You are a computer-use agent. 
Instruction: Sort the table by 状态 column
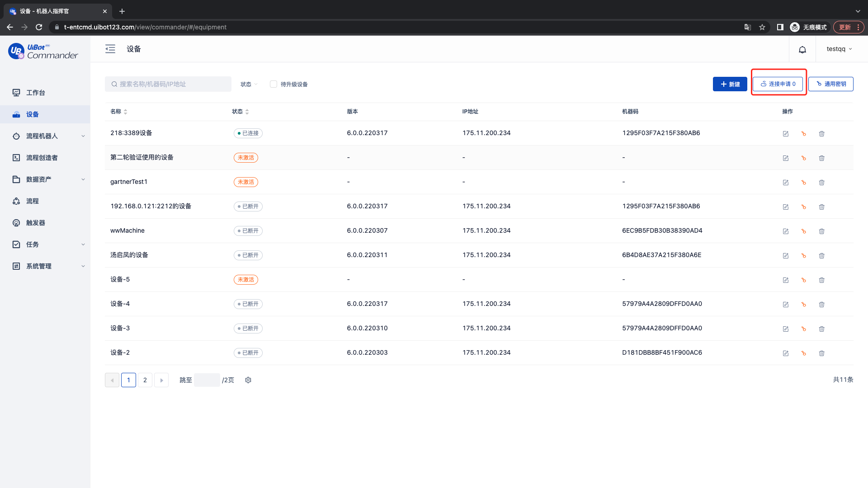click(x=247, y=112)
